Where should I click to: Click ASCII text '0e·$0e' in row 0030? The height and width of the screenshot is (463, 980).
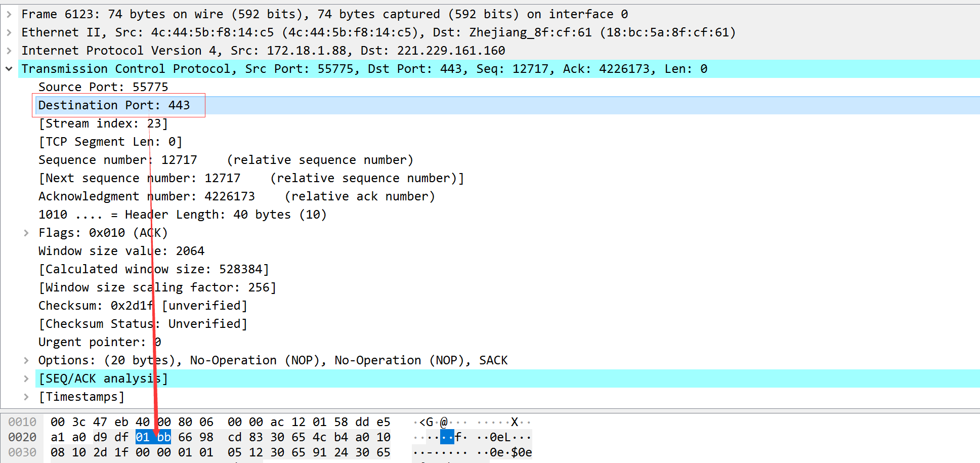[511, 452]
